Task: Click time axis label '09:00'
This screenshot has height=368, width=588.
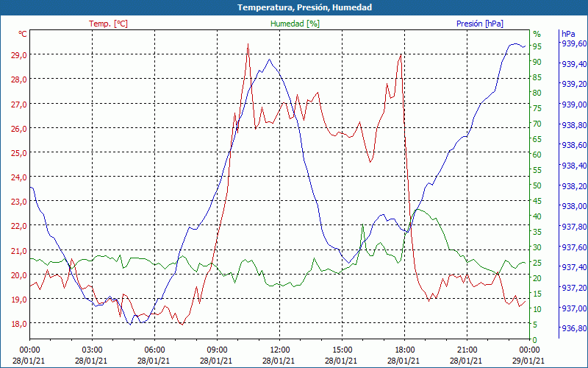Action: (217, 350)
